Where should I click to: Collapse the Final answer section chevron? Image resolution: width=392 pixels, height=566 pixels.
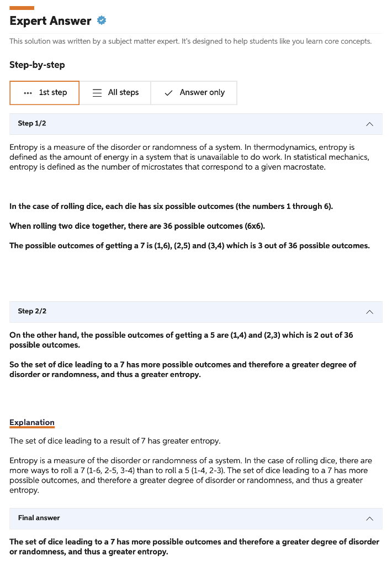coord(370,518)
